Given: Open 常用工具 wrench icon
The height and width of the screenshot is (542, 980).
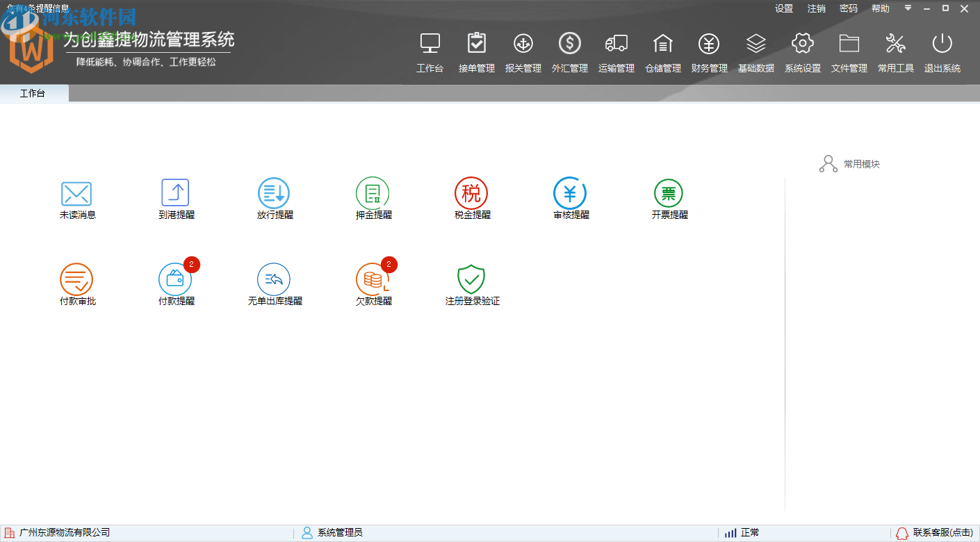Looking at the screenshot, I should coord(896,44).
